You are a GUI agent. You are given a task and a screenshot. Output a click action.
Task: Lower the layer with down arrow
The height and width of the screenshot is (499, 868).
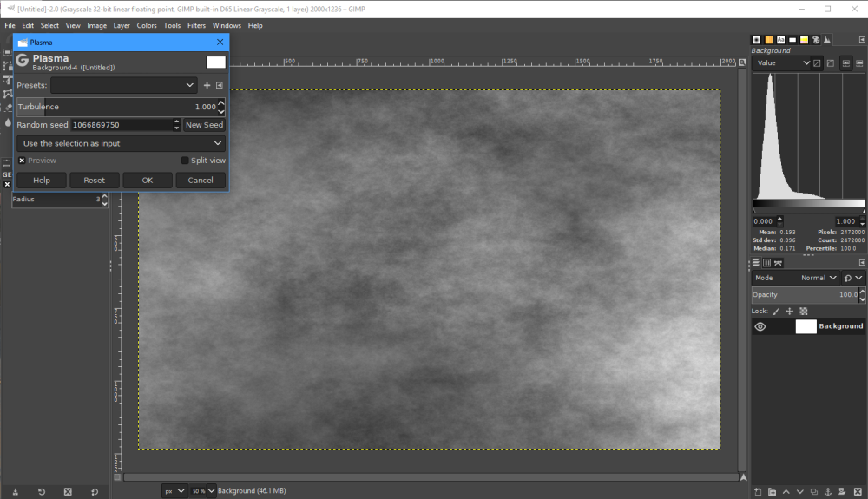pos(800,491)
